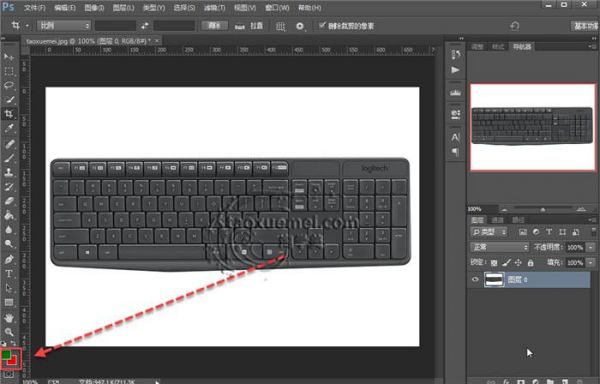Click the green foreground color swatch
The width and height of the screenshot is (600, 384).
tap(6, 355)
